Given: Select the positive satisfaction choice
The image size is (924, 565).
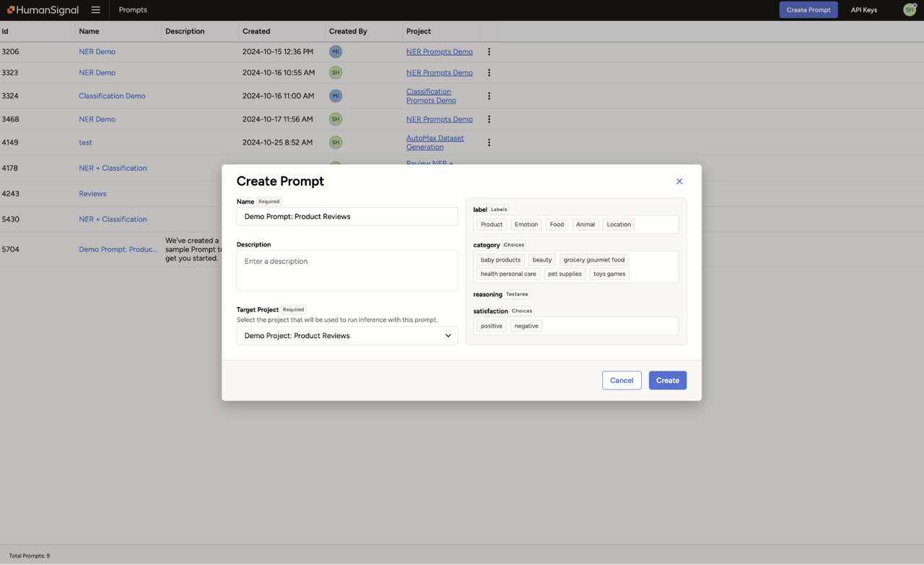Looking at the screenshot, I should click(x=490, y=326).
